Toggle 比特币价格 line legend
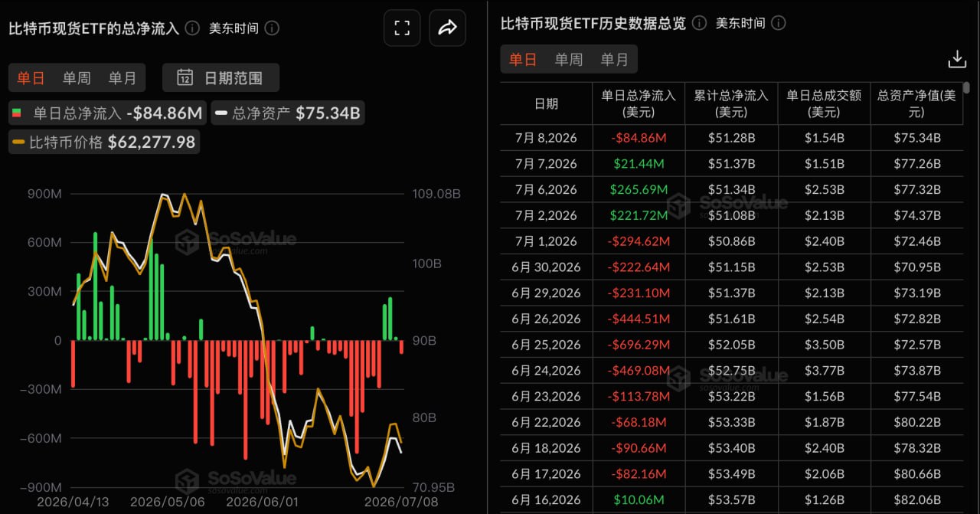The image size is (980, 514). tap(104, 142)
